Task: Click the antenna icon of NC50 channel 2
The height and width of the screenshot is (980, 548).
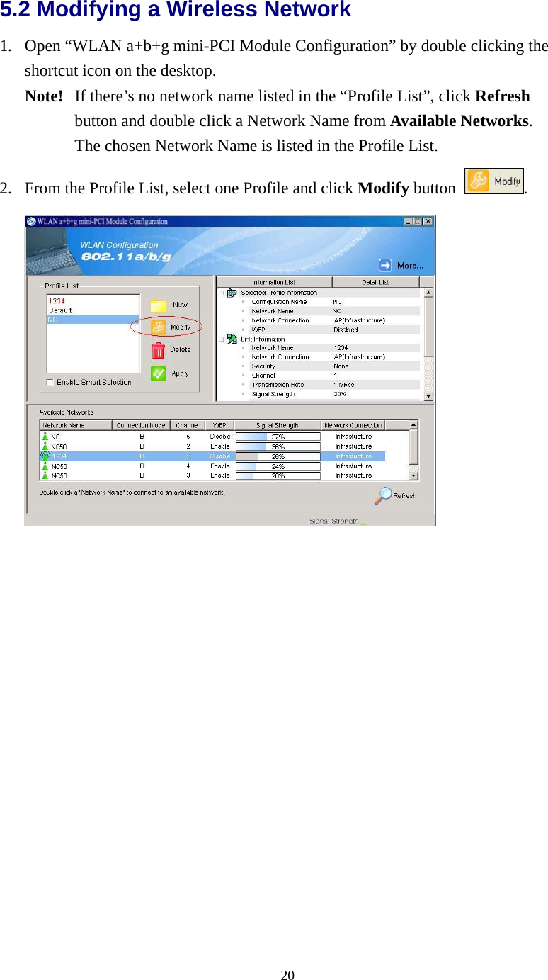Action: (x=45, y=446)
